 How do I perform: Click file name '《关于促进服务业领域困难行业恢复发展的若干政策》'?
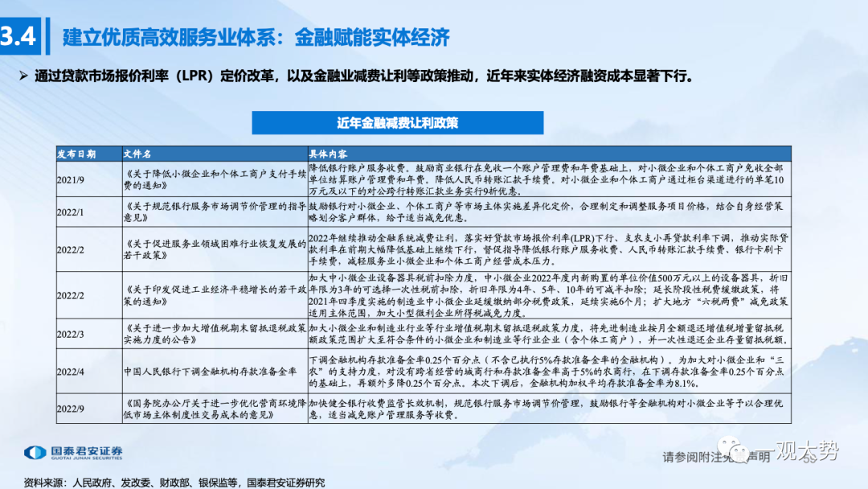(x=215, y=249)
